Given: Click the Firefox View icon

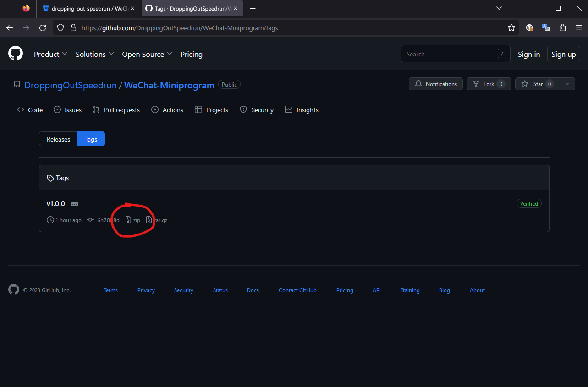Looking at the screenshot, I should (26, 8).
